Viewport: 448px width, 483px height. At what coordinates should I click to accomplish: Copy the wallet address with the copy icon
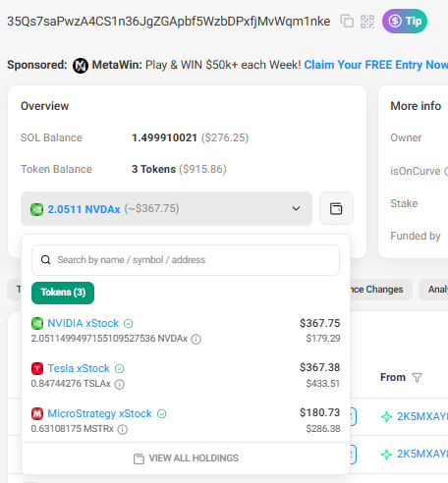tap(347, 22)
